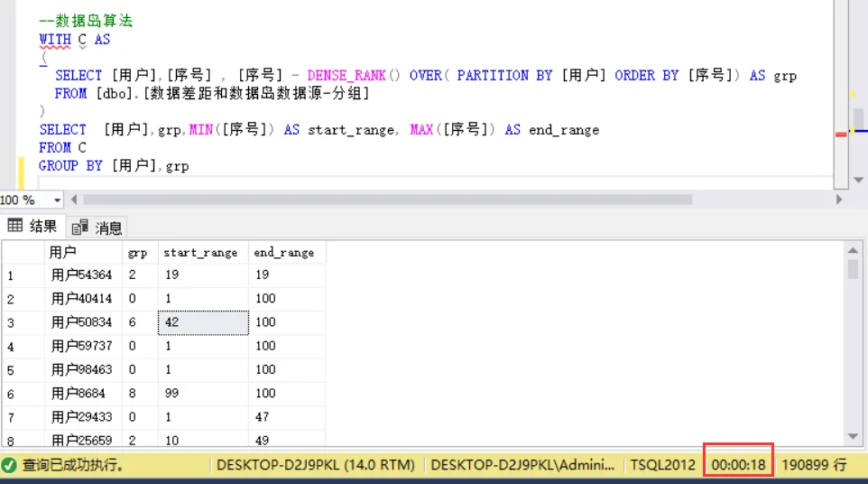This screenshot has height=484, width=868.
Task: Switch to the 结果 results tab
Action: [x=32, y=226]
